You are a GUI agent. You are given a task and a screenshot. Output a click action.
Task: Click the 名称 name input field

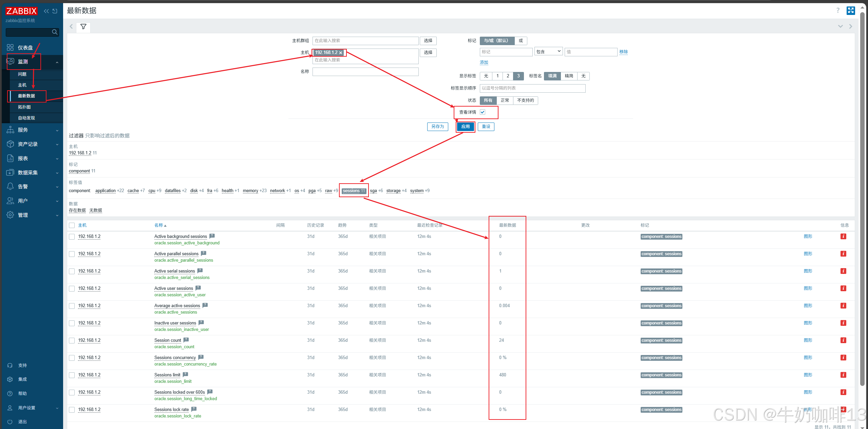pos(365,72)
